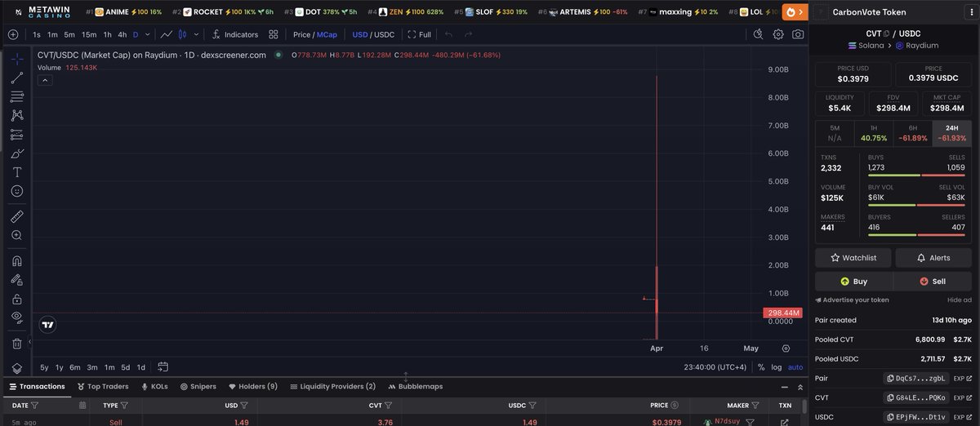This screenshot has height=426, width=980.
Task: Open the emoji icons tool
Action: [x=17, y=191]
